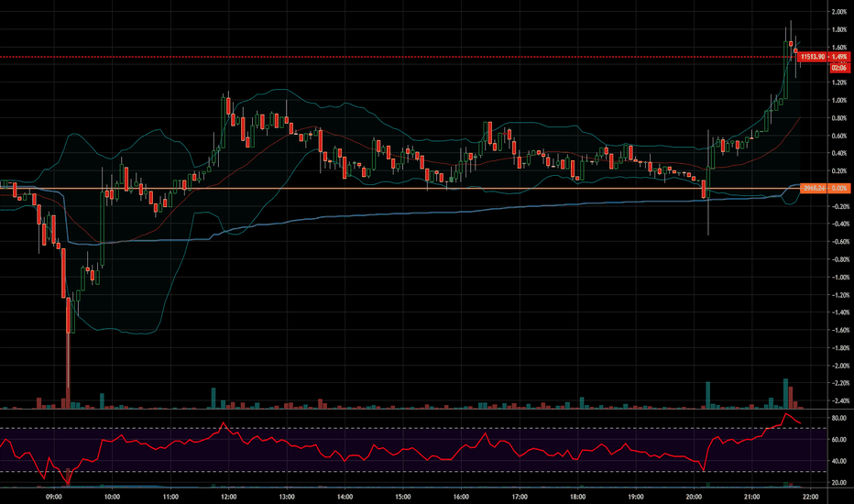Click the 15:00 time axis label
Viewport: 854px width, 504px height.
[403, 497]
